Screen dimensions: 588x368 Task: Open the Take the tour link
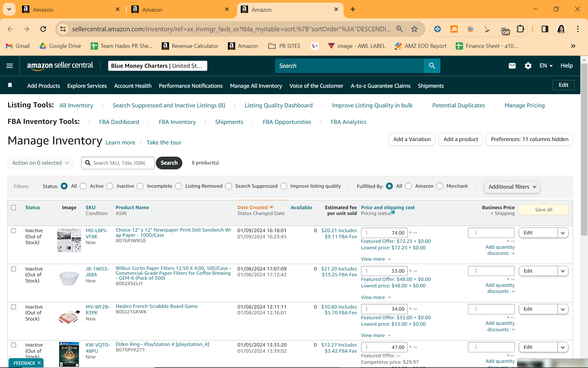[x=164, y=143]
